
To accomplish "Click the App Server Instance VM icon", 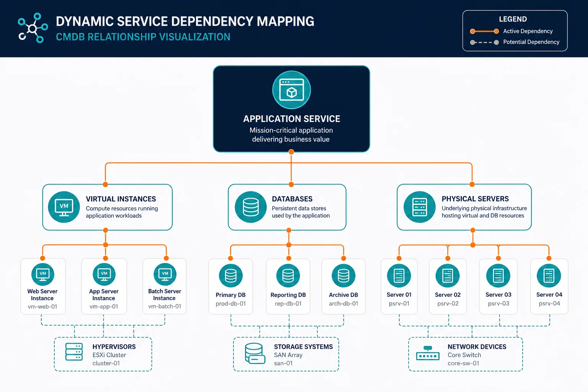I will tap(104, 274).
